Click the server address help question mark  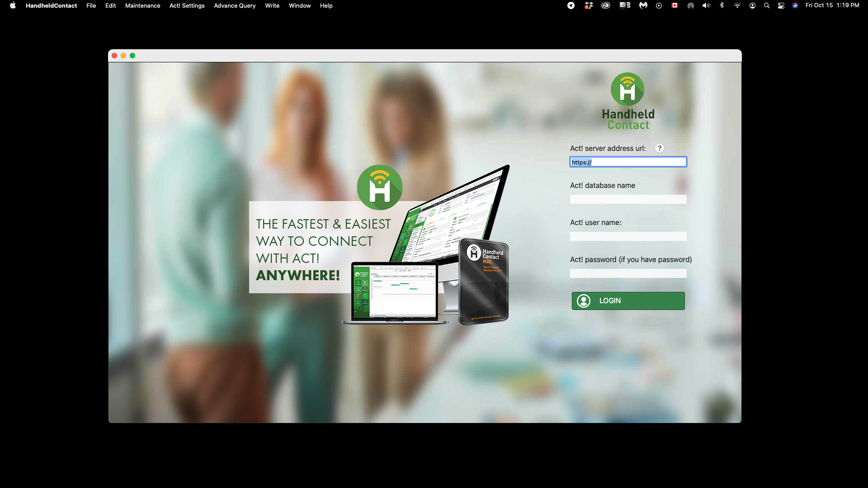(x=660, y=148)
